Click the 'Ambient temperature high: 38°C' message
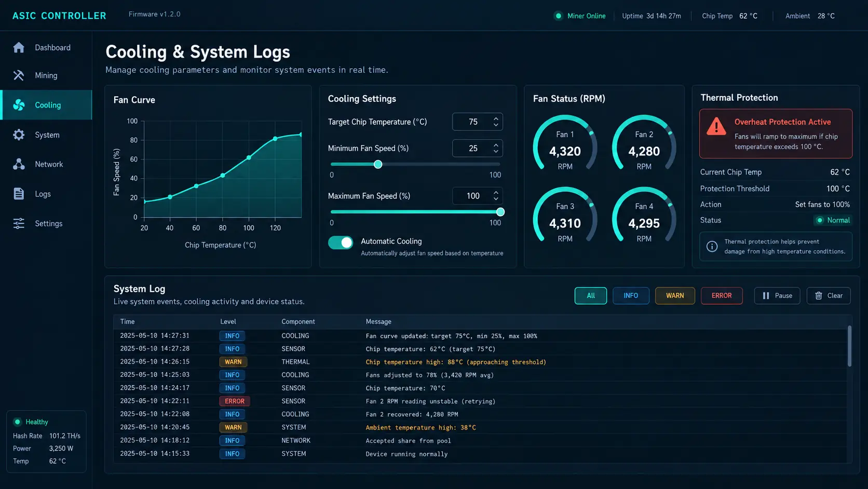The image size is (868, 489). point(421,428)
